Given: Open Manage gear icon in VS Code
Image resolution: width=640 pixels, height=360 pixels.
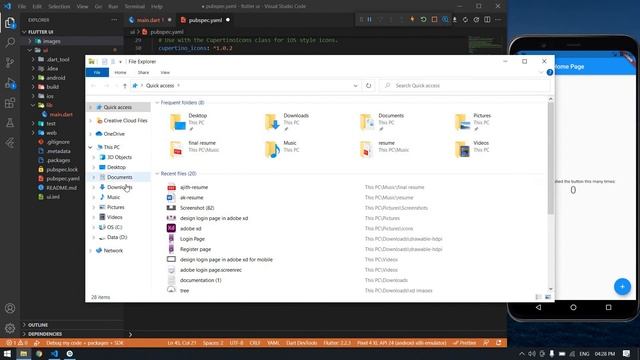Looking at the screenshot, I should pos(10,328).
